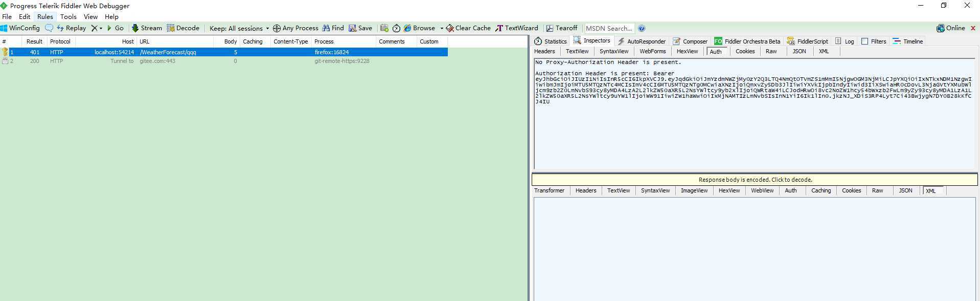The height and width of the screenshot is (301, 980).
Task: Open the AutoResponder tab
Action: 642,41
